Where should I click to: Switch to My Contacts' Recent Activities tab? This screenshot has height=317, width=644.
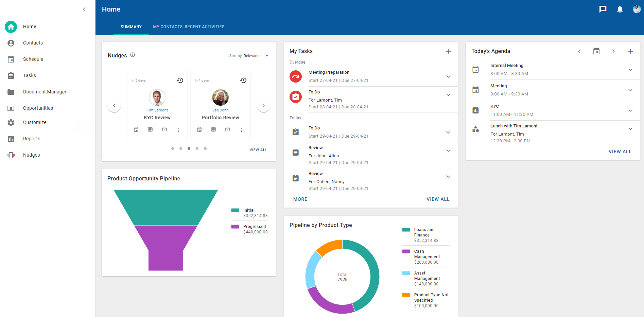point(189,27)
